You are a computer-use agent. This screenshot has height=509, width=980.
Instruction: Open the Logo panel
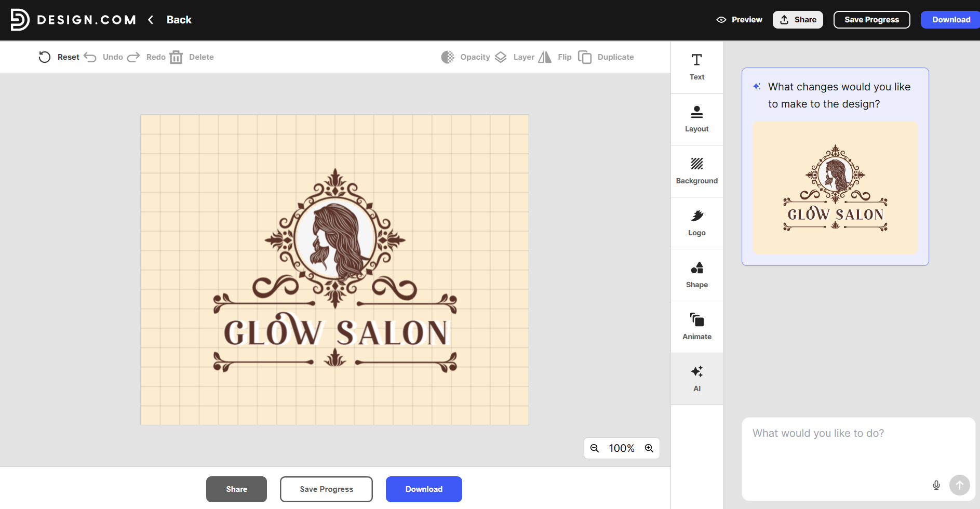(697, 223)
